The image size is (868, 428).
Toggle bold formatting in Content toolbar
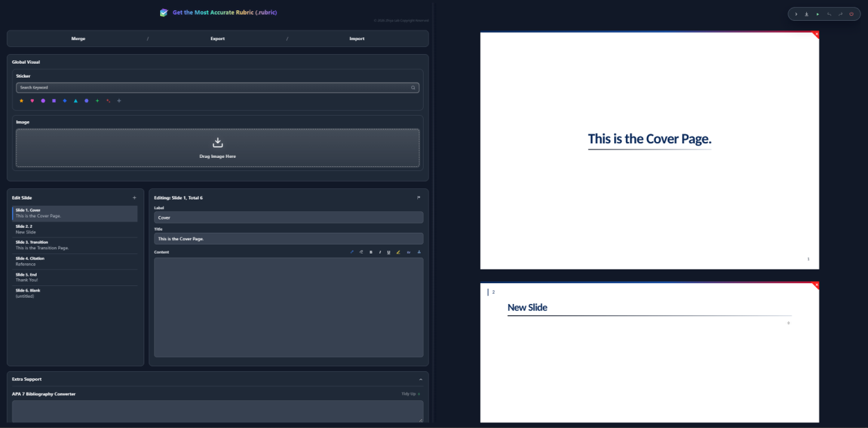tap(371, 252)
